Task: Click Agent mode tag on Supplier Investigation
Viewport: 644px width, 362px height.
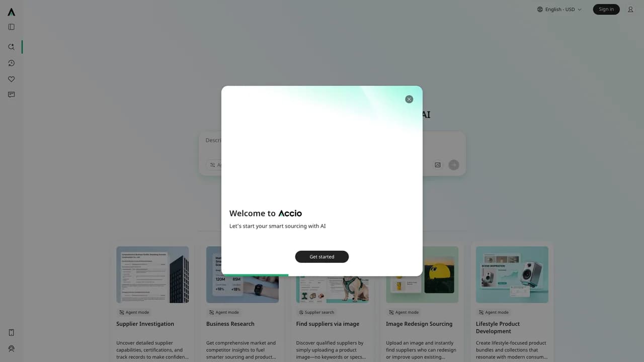Action: coord(134,312)
